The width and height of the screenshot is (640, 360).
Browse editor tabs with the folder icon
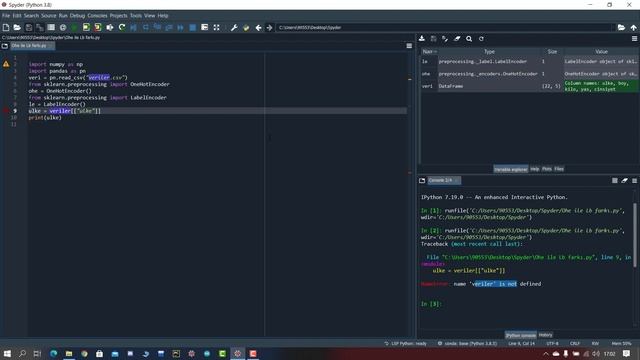pyautogui.click(x=5, y=46)
